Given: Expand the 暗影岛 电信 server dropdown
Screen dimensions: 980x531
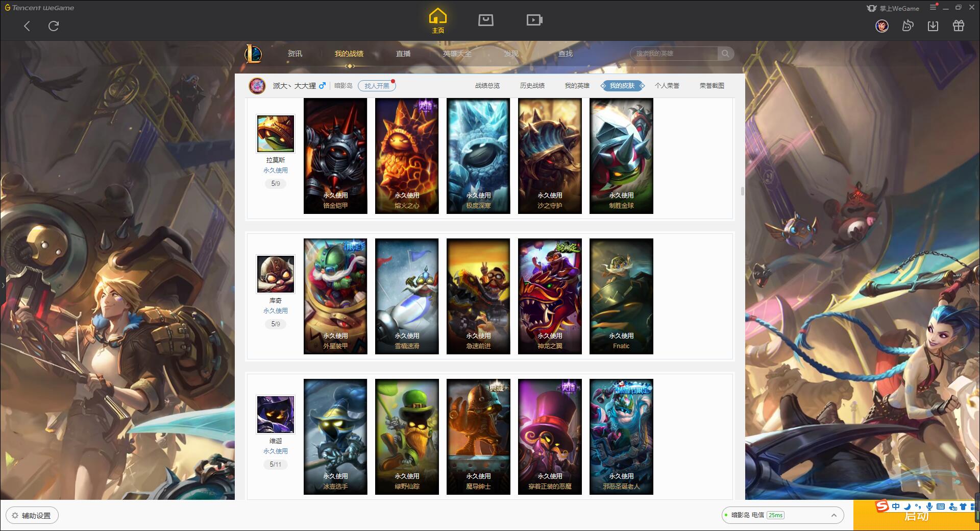Looking at the screenshot, I should 782,515.
